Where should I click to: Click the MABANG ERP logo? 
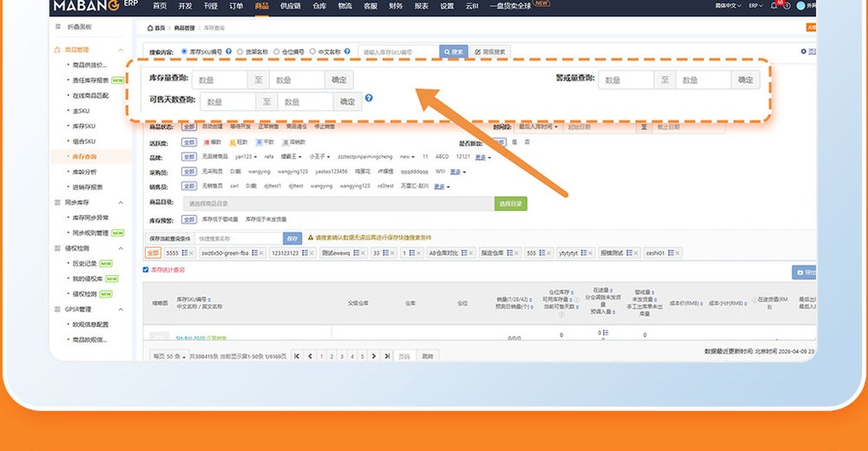[95, 5]
